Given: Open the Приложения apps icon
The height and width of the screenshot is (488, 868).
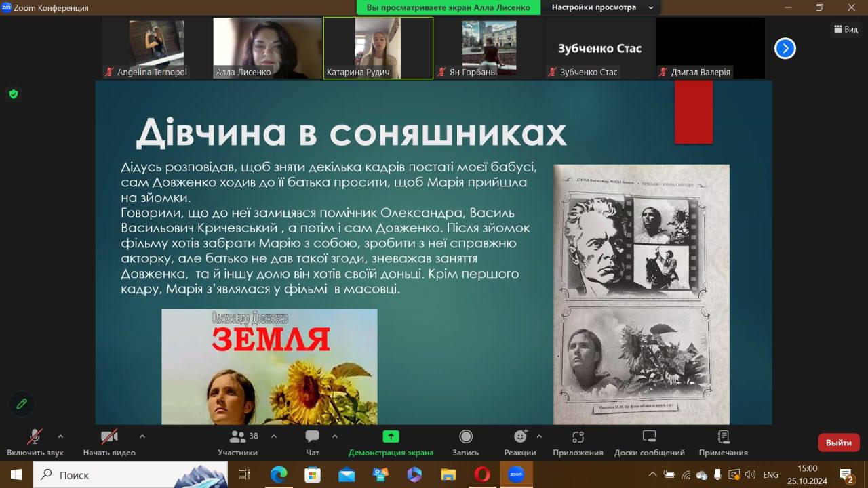Looking at the screenshot, I should tap(578, 437).
